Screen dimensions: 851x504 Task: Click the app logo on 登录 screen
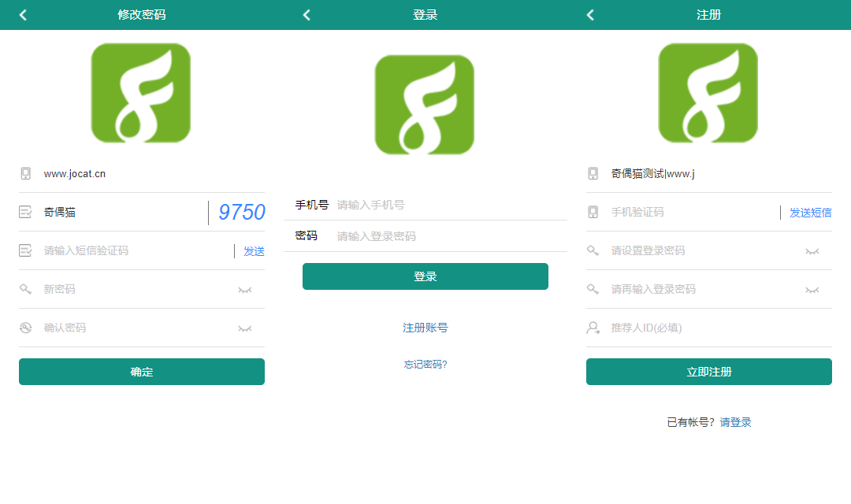[x=425, y=105]
